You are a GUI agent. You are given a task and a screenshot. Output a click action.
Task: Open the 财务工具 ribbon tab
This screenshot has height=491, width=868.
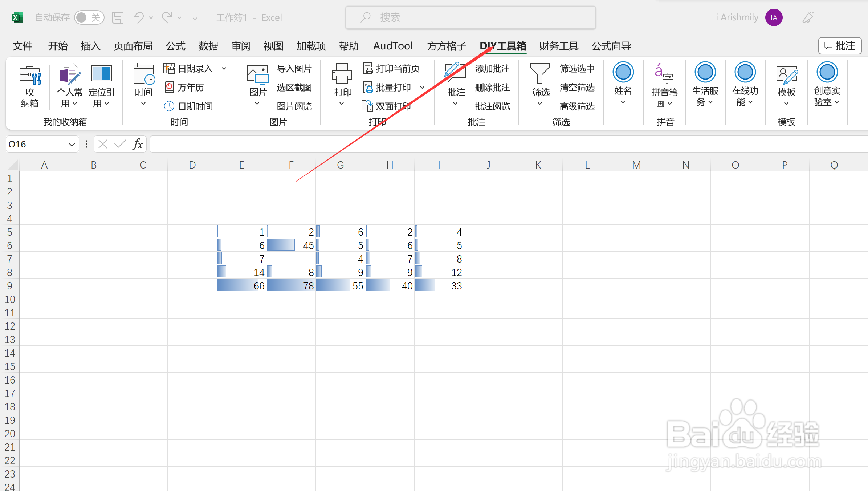pyautogui.click(x=558, y=46)
